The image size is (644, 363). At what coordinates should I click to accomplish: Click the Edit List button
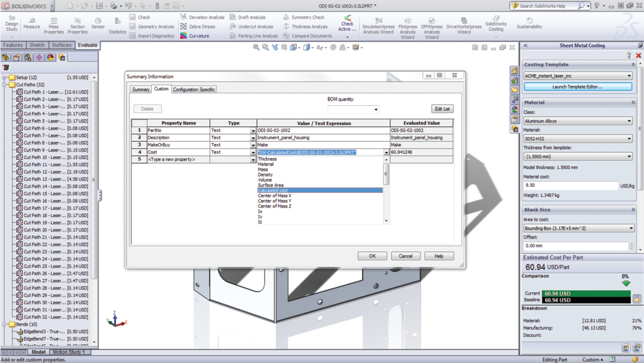point(442,109)
